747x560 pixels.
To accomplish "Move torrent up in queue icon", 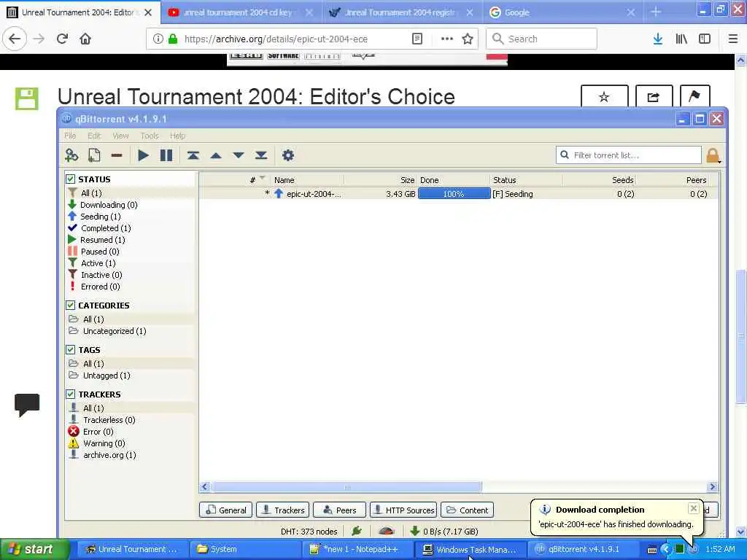I will tap(216, 155).
